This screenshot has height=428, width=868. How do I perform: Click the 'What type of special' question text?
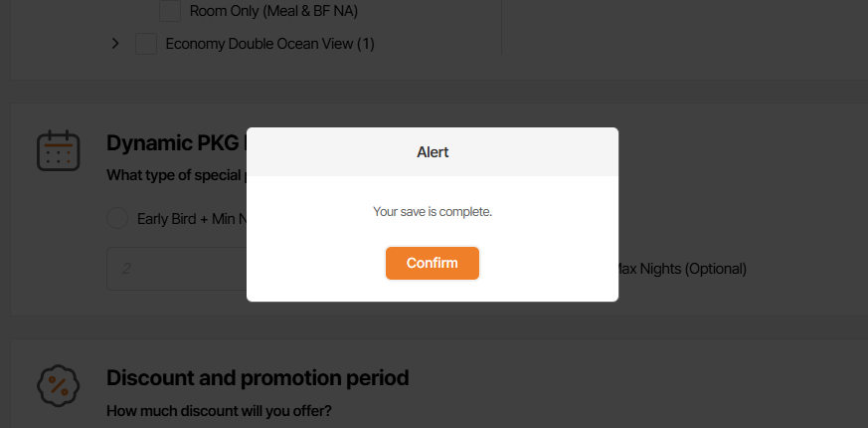(x=175, y=175)
